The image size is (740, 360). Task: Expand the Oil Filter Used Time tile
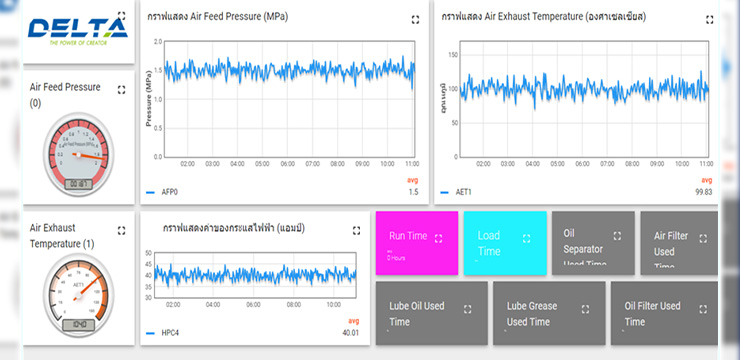[x=703, y=309]
